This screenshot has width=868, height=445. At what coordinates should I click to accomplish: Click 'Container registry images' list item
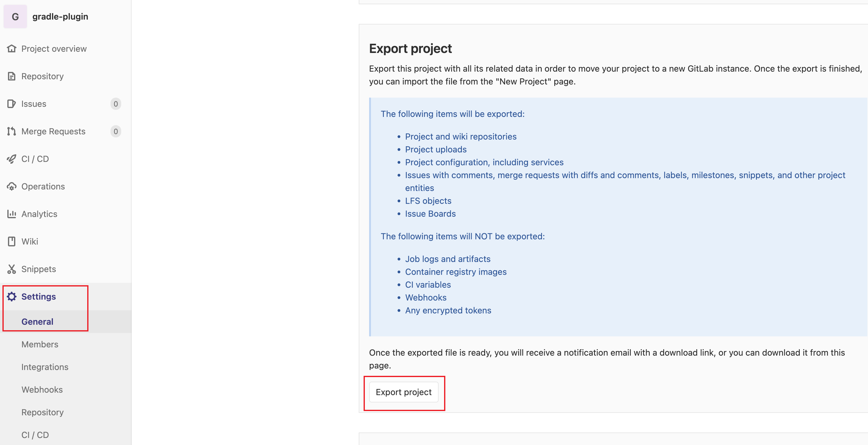[456, 272]
